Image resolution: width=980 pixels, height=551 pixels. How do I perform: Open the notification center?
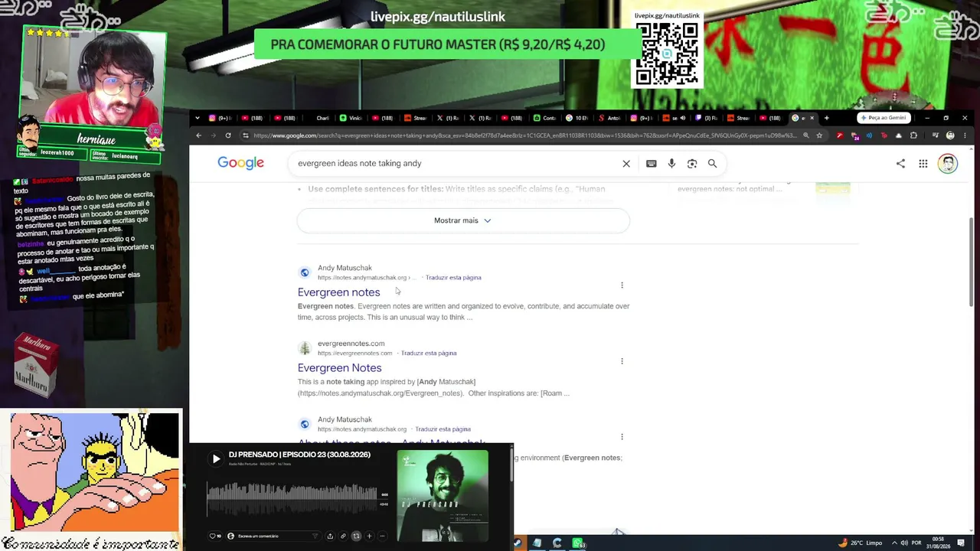point(961,543)
